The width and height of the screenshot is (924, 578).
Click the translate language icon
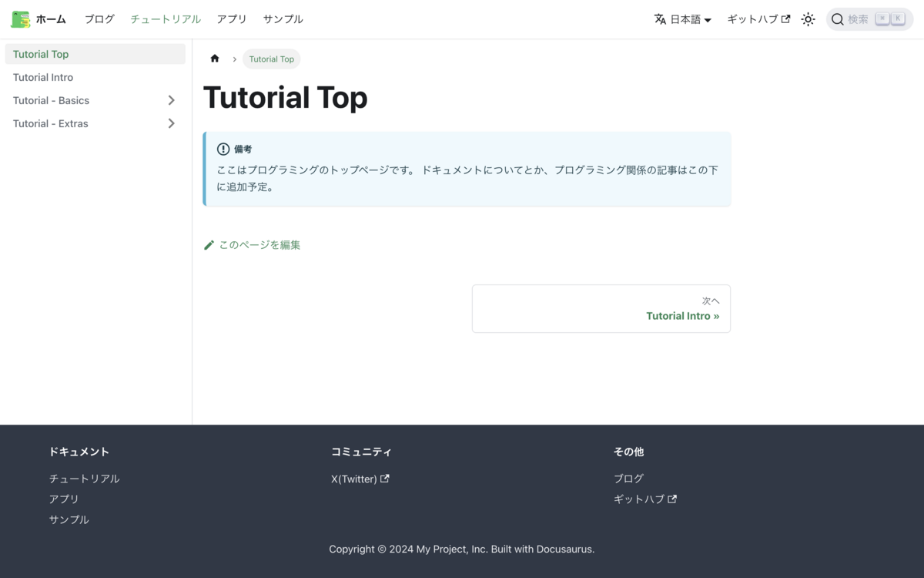point(660,19)
